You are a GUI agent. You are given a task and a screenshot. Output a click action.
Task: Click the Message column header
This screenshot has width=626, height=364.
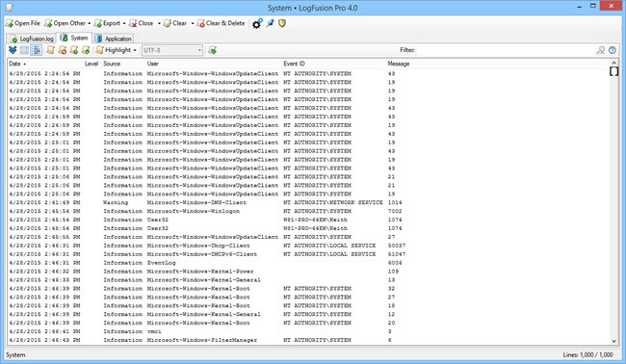click(x=399, y=64)
